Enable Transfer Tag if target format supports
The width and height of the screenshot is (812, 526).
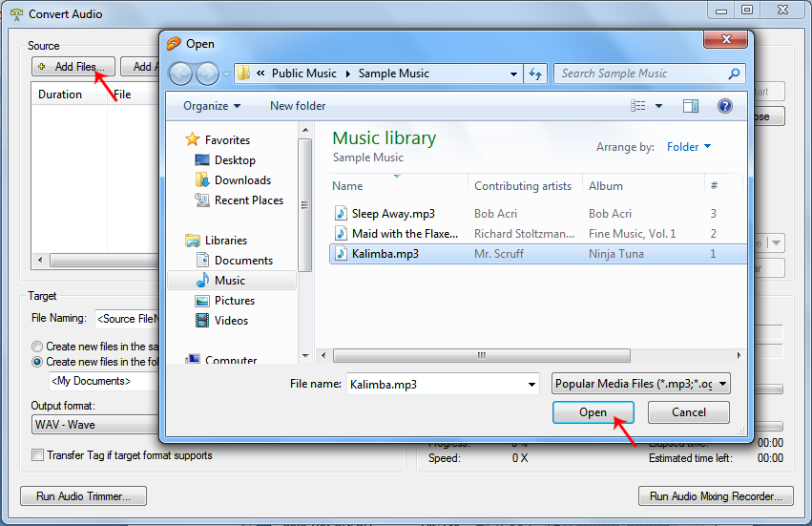[37, 455]
